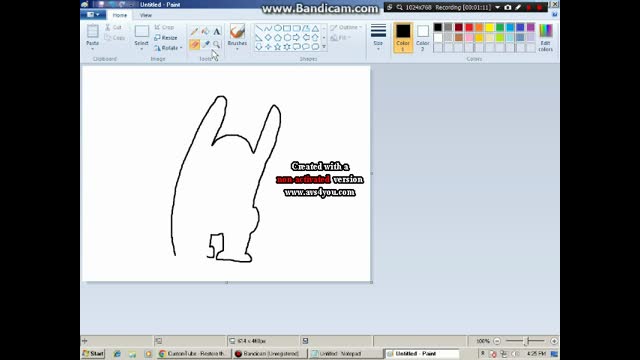Click the Resize button
Screen dimensions: 640x360
(x=166, y=38)
